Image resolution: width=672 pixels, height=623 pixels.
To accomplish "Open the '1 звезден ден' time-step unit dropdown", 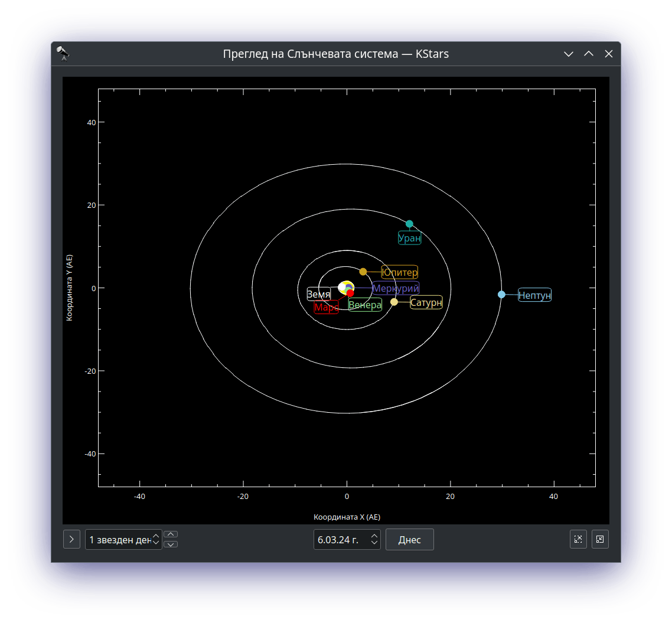I will [123, 539].
